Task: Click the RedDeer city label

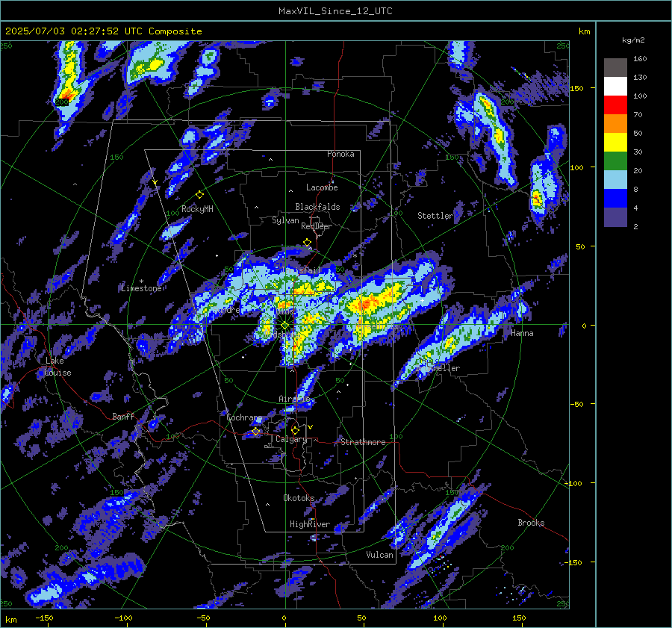Action: [x=317, y=226]
